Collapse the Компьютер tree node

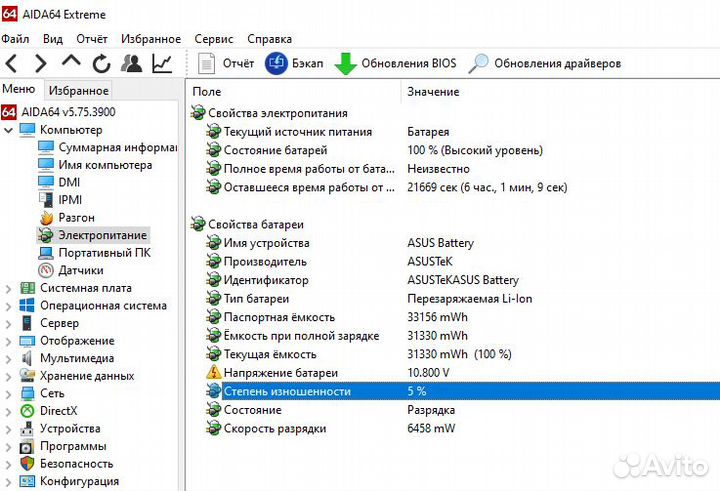[x=8, y=130]
